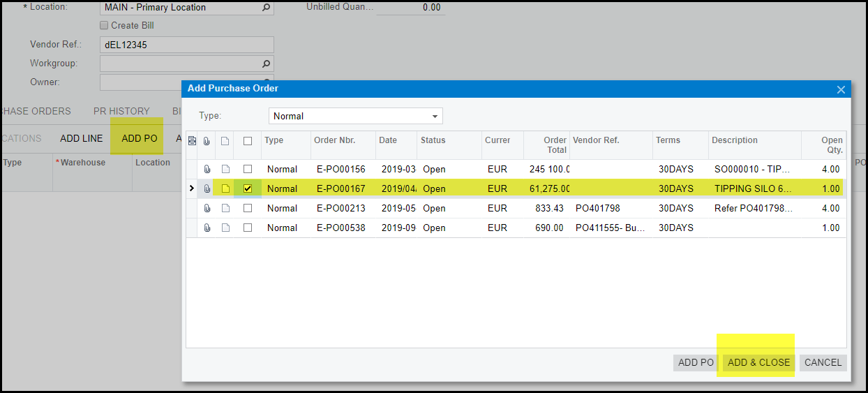Enable the Create Bill checkbox

pos(105,26)
